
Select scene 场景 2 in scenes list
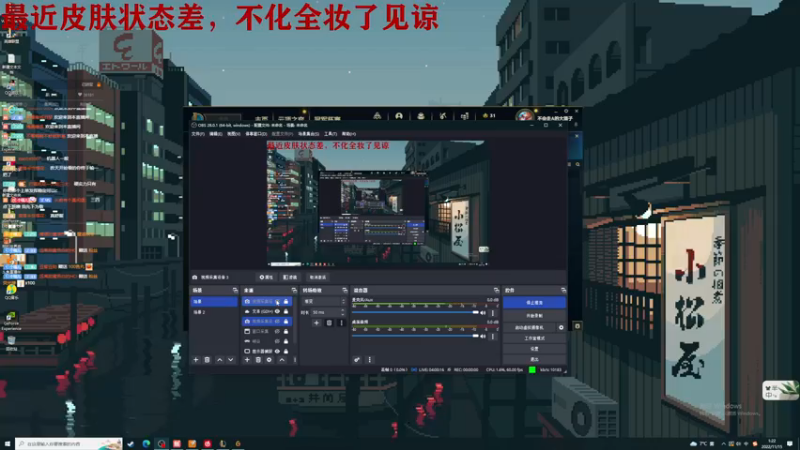[214, 312]
